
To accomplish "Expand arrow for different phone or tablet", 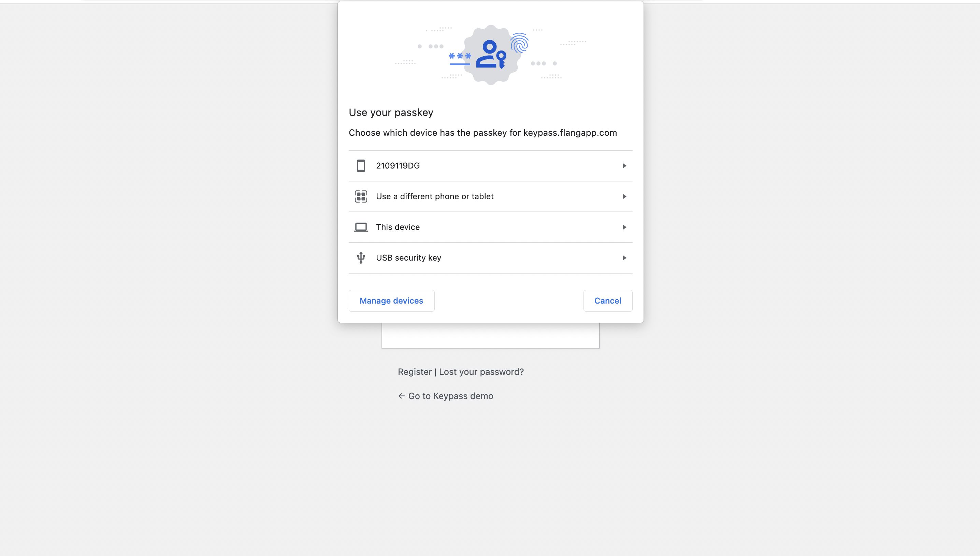I will click(624, 196).
